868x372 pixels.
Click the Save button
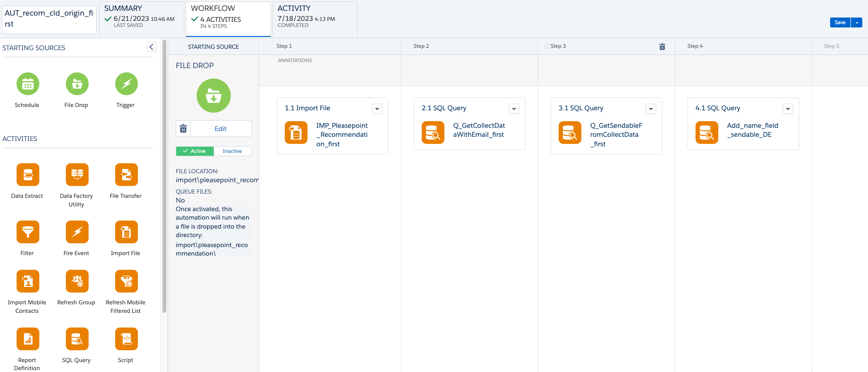pyautogui.click(x=840, y=23)
